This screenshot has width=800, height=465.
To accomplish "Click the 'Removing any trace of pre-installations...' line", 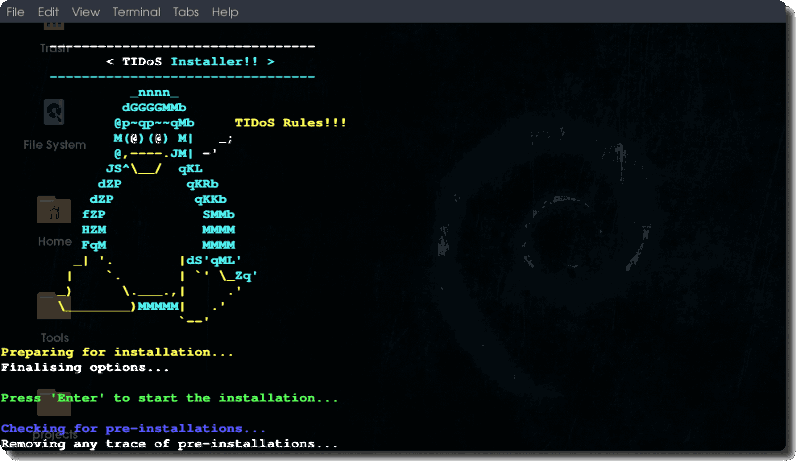I will pyautogui.click(x=169, y=443).
